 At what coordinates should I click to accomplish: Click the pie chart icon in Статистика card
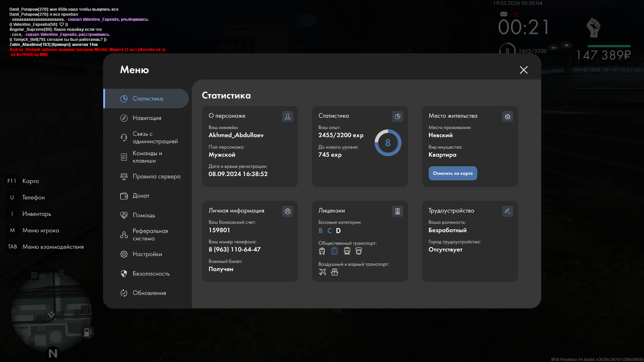coord(397,116)
